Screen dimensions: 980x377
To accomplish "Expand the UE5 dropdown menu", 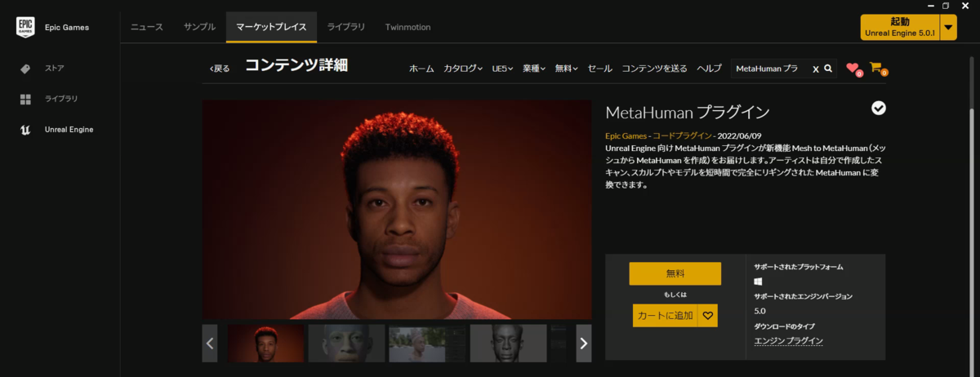I will click(502, 69).
